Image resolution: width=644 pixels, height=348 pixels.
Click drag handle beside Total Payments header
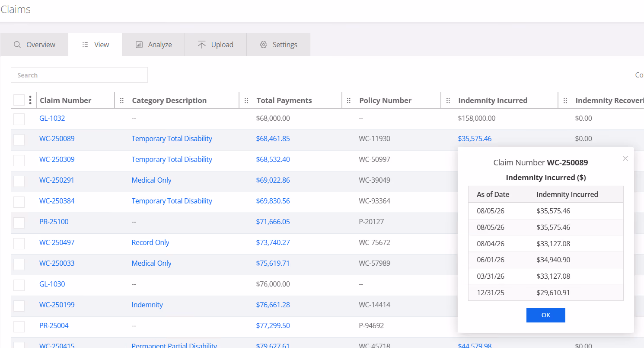(x=246, y=100)
